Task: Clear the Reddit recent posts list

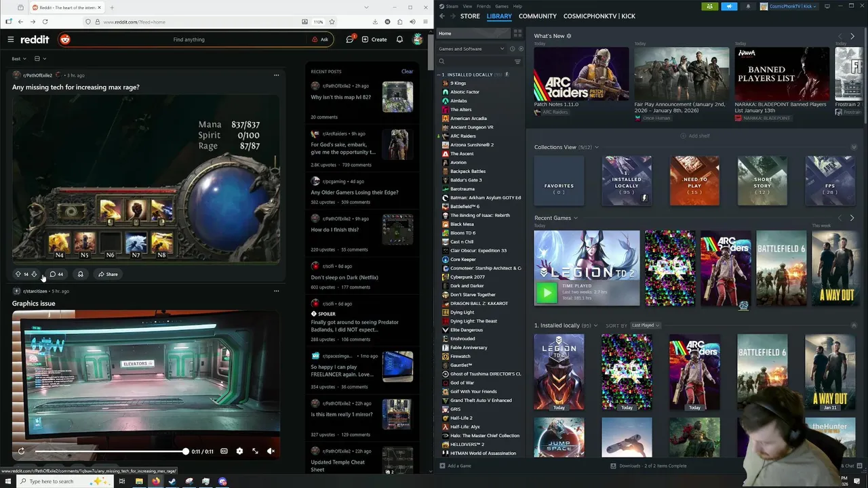Action: [x=407, y=71]
